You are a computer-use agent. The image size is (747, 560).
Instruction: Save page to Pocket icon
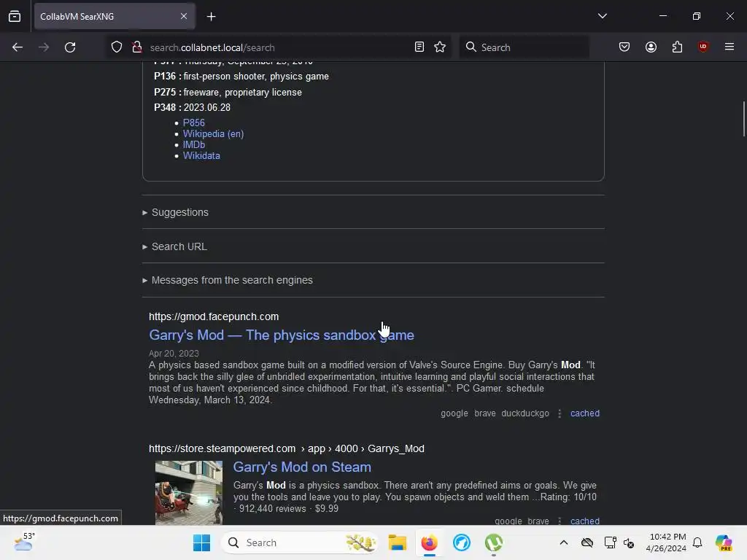tap(624, 47)
